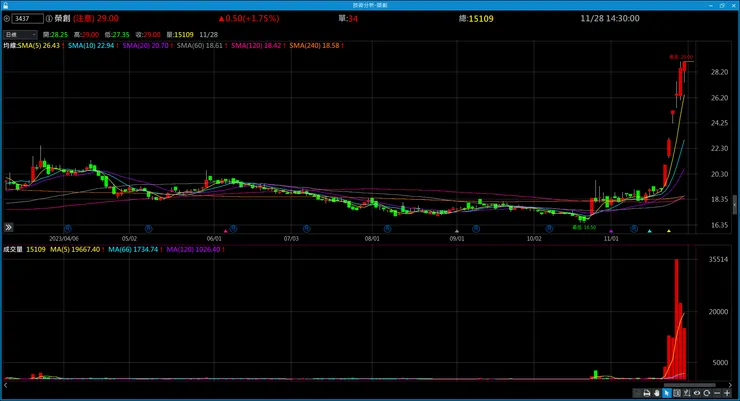Click the 均線 moving average label
The height and width of the screenshot is (401, 740).
click(10, 46)
